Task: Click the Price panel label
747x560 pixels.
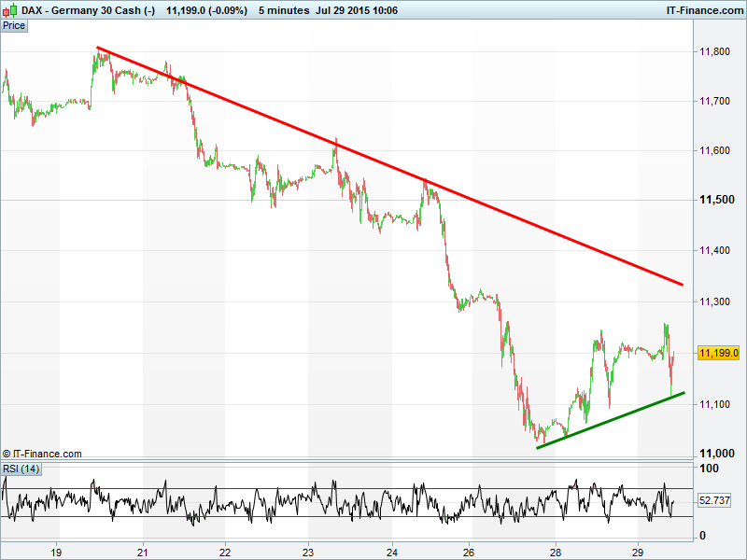Action: click(14, 25)
